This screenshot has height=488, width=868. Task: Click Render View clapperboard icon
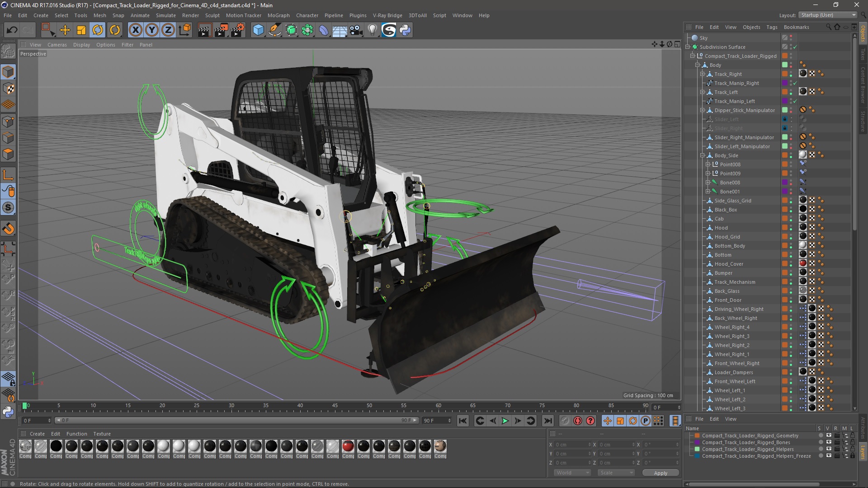(204, 30)
